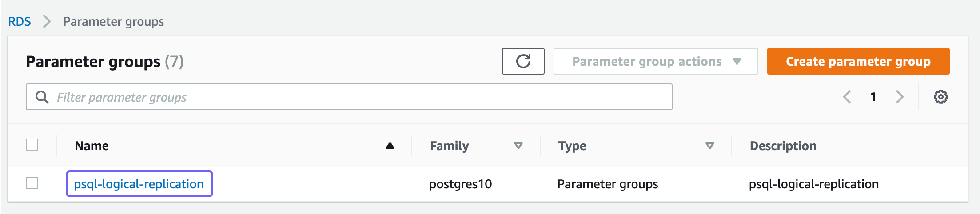The image size is (980, 214).
Task: Click the Name column sort arrow
Action: pyautogui.click(x=390, y=146)
